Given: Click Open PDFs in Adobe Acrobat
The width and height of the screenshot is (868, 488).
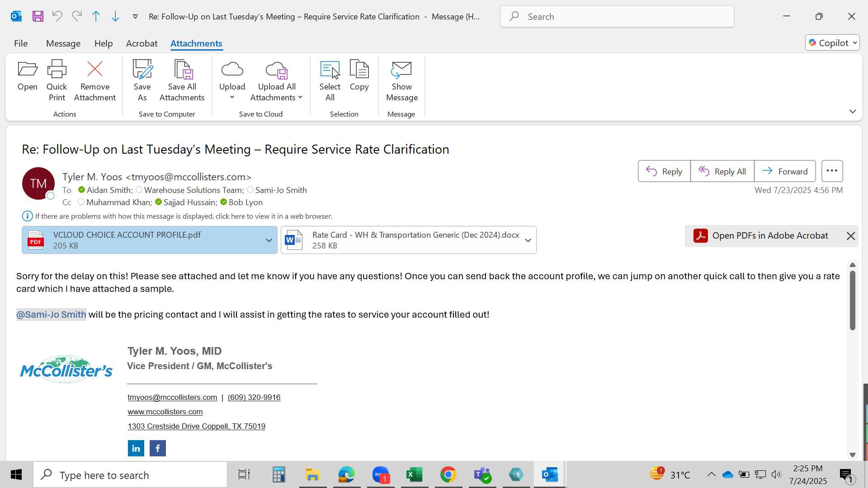Looking at the screenshot, I should 761,235.
